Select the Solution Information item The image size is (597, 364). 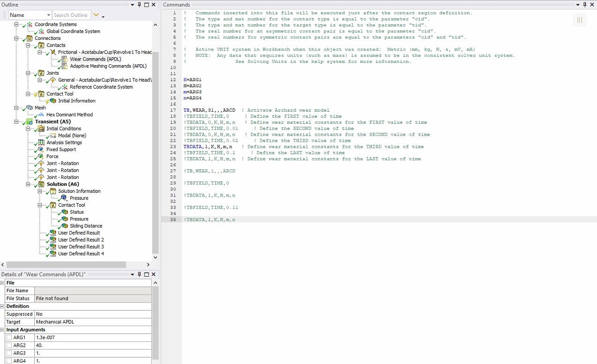[x=79, y=191]
